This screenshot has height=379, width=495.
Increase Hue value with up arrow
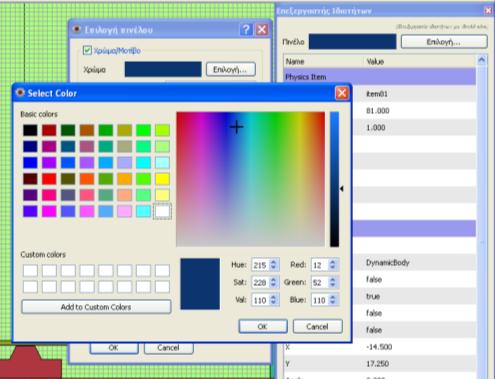(x=273, y=262)
